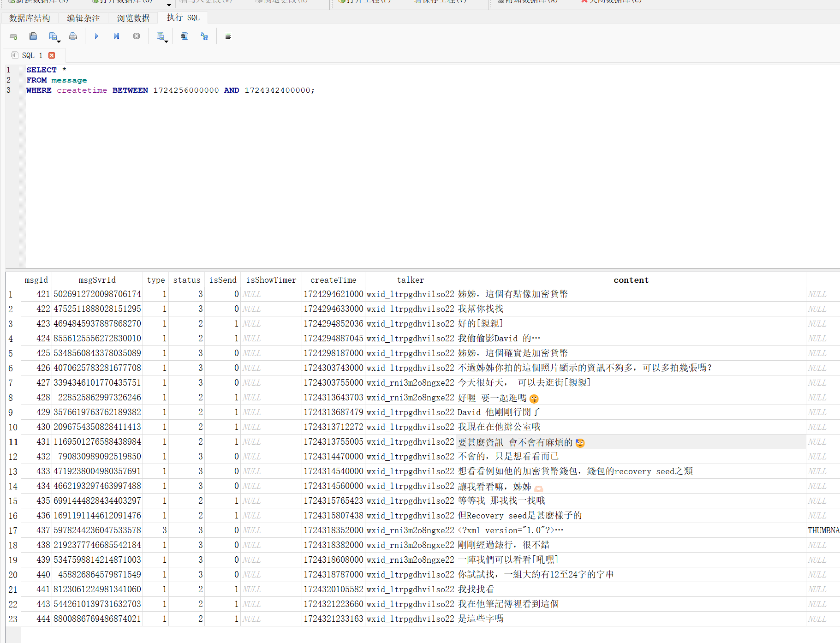
Task: Select the 执行 SQL tab
Action: pos(183,18)
